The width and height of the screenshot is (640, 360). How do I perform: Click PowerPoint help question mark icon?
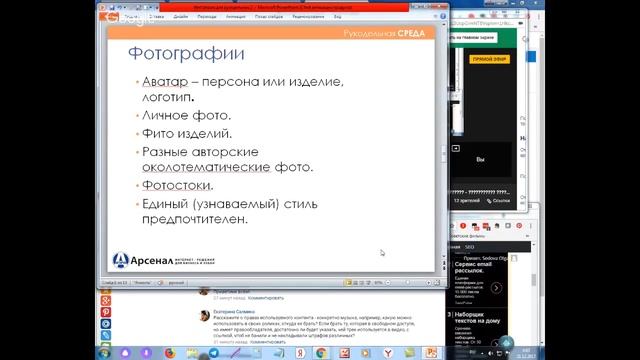443,16
